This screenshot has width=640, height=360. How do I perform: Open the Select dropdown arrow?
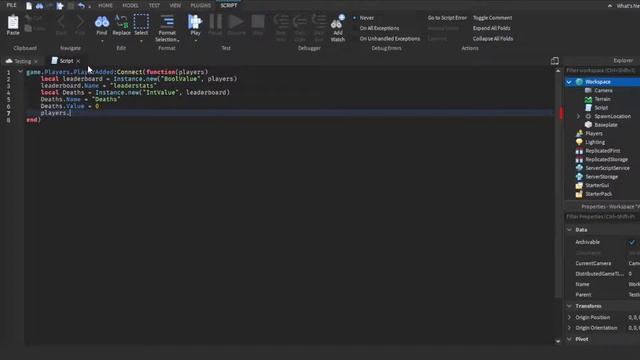[141, 40]
